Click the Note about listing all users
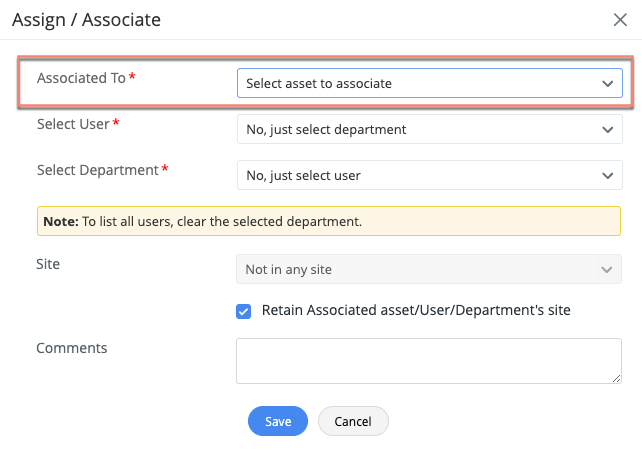Image resolution: width=642 pixels, height=452 pixels. coord(328,221)
